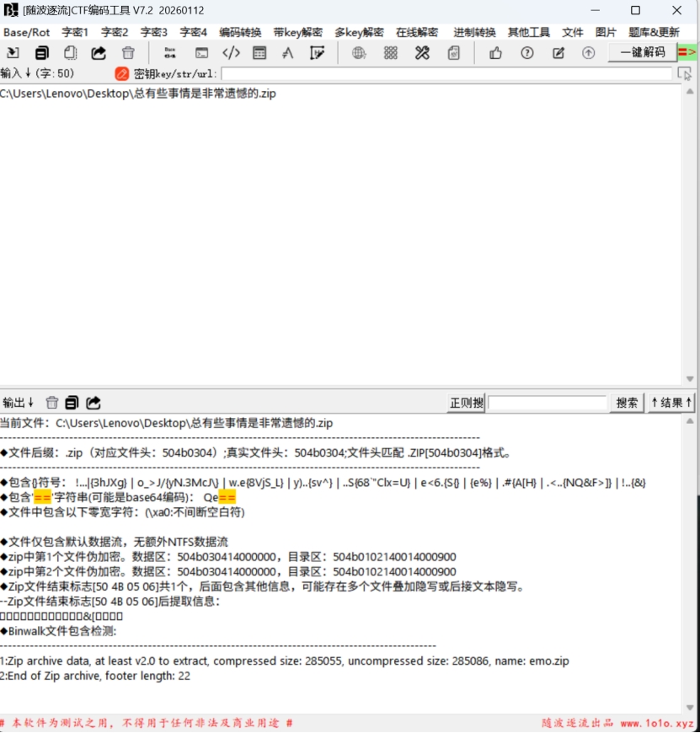Viewport: 700px width, 733px height.
Task: Open the Base/Rot menu
Action: [27, 32]
